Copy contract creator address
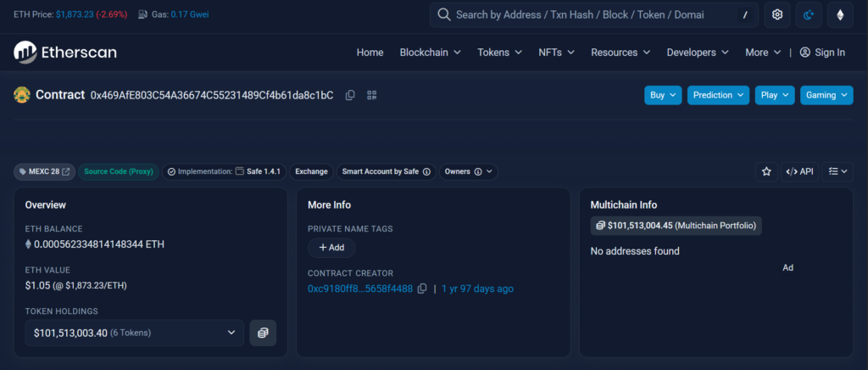868x370 pixels. [x=422, y=289]
